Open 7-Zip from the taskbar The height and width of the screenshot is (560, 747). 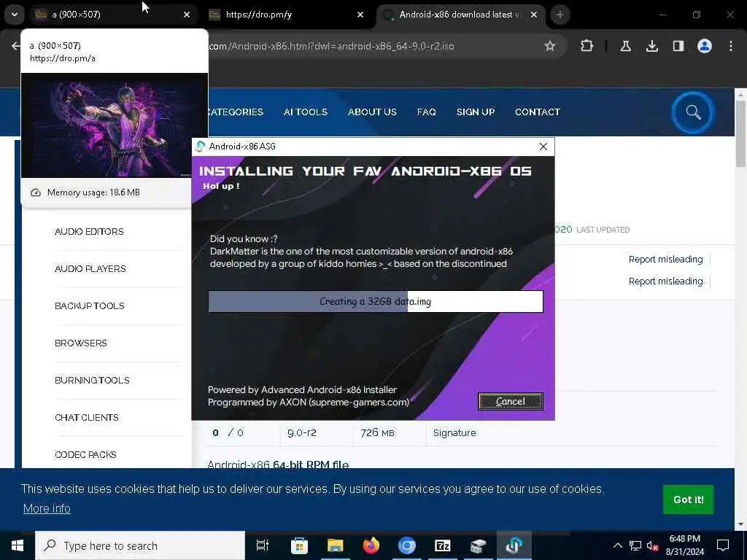pos(442,545)
